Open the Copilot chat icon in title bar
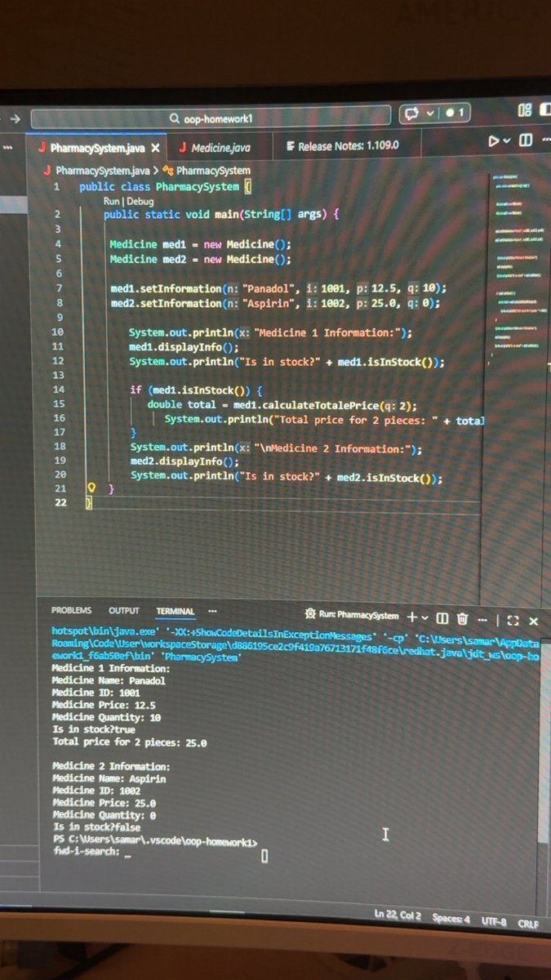This screenshot has height=980, width=551. [x=412, y=113]
